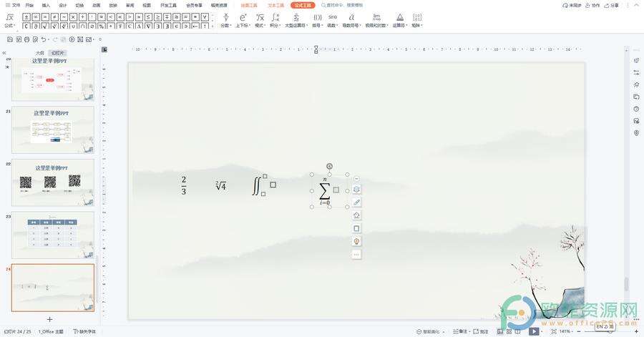Click the print preview icon
Image resolution: width=644 pixels, height=337 pixels.
point(35,39)
